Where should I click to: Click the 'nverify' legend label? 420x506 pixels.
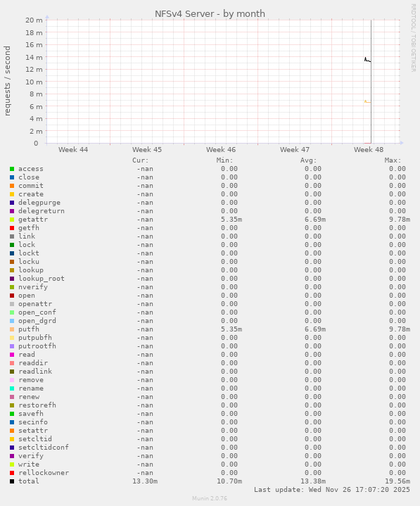tap(33, 287)
